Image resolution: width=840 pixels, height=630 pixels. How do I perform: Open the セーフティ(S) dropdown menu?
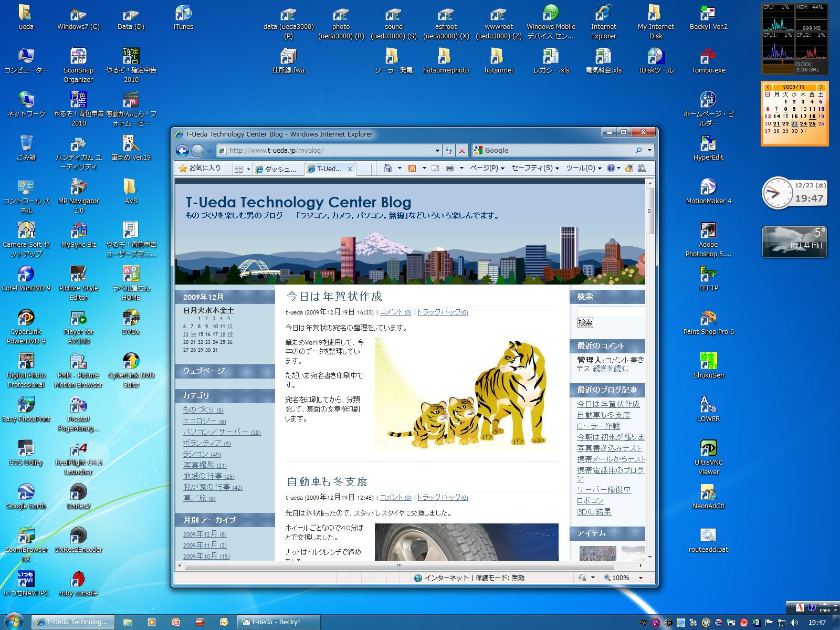535,168
